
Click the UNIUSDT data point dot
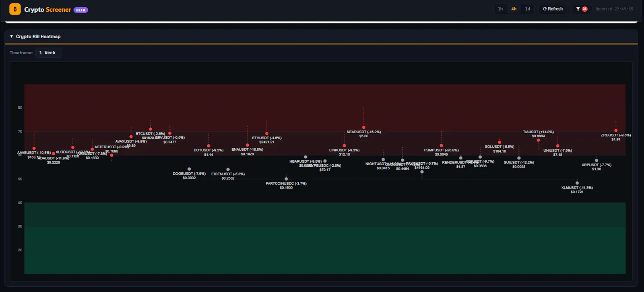click(558, 146)
